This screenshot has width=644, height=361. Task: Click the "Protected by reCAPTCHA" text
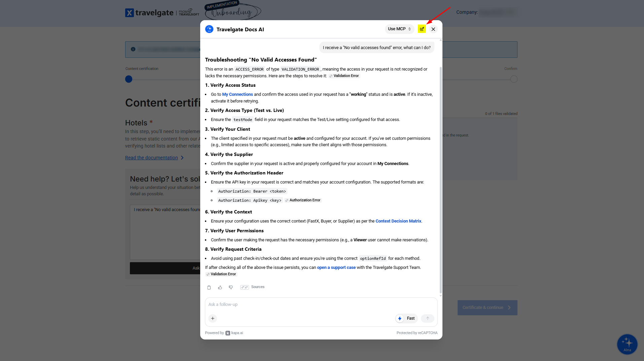[x=417, y=333]
